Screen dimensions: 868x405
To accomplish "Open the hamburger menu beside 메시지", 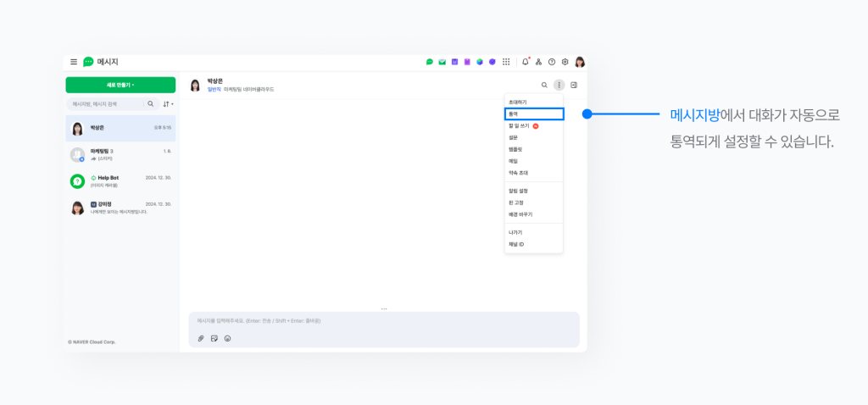I will tap(74, 62).
